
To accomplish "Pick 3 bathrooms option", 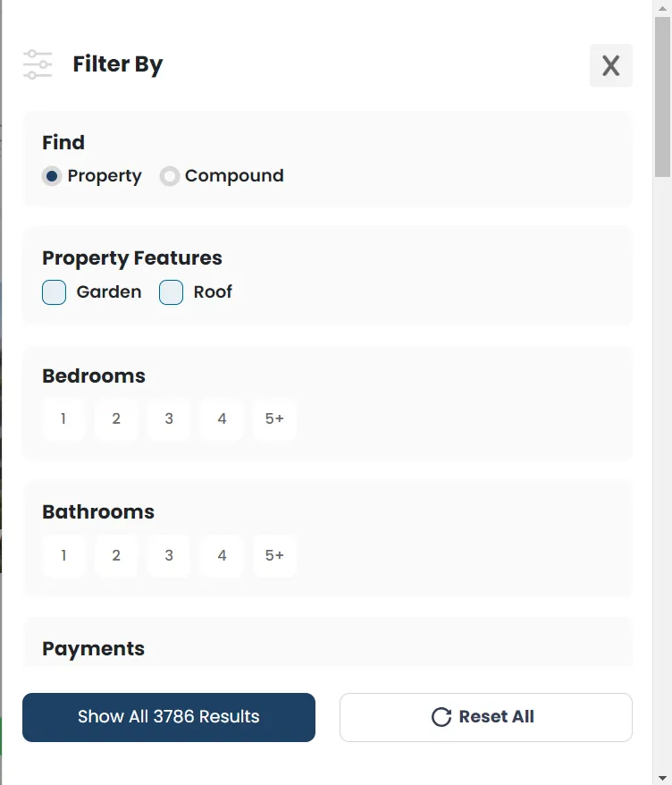I will pyautogui.click(x=169, y=556).
